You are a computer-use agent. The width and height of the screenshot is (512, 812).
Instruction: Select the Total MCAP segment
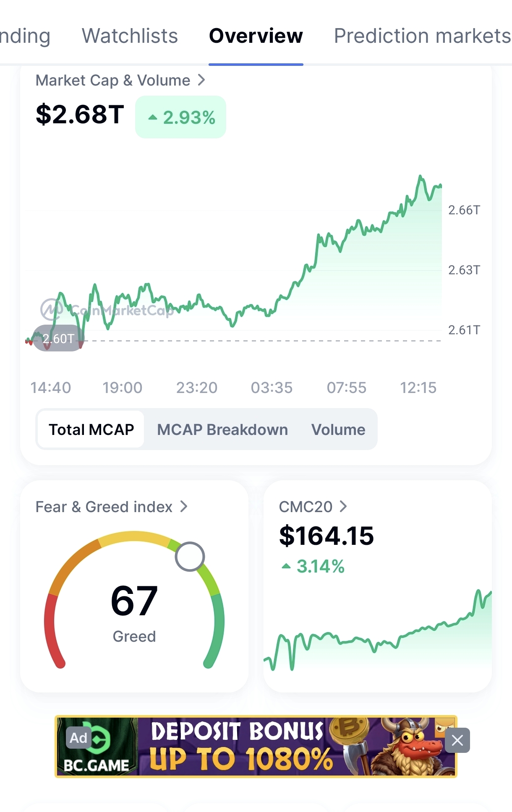(x=91, y=429)
